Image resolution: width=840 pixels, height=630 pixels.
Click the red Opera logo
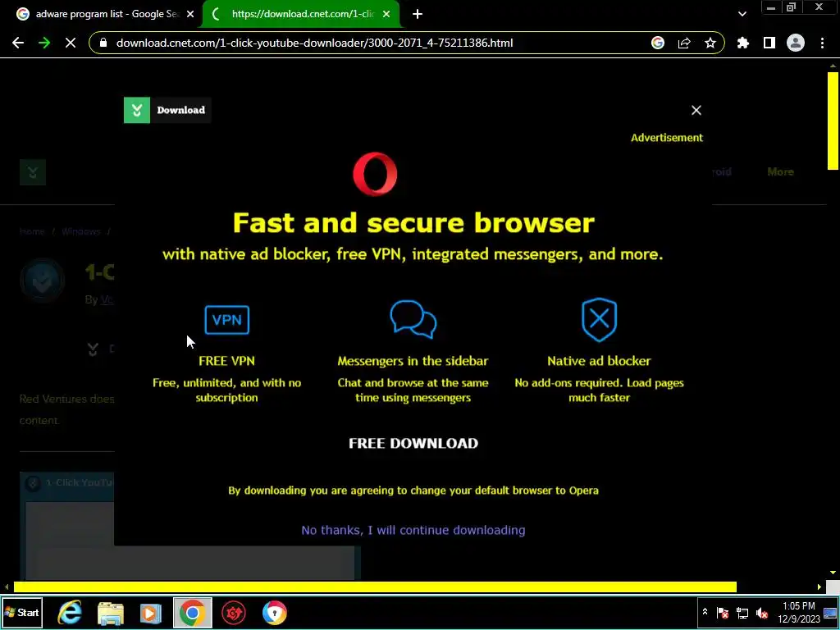click(x=375, y=174)
